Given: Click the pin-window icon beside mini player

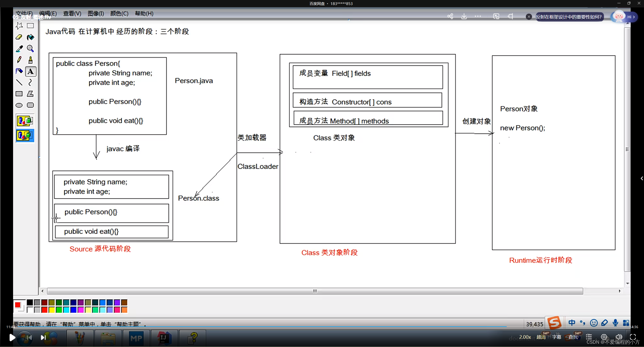Looking at the screenshot, I should click(x=510, y=16).
